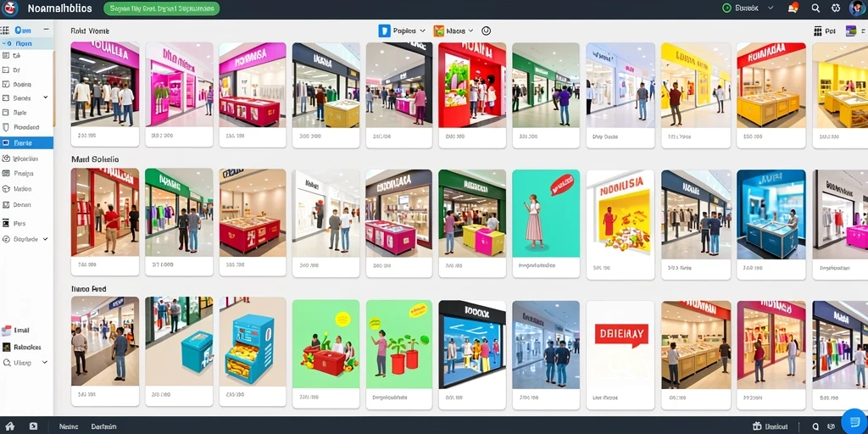
Task: Switch to grid view toggle at right
Action: 818,31
